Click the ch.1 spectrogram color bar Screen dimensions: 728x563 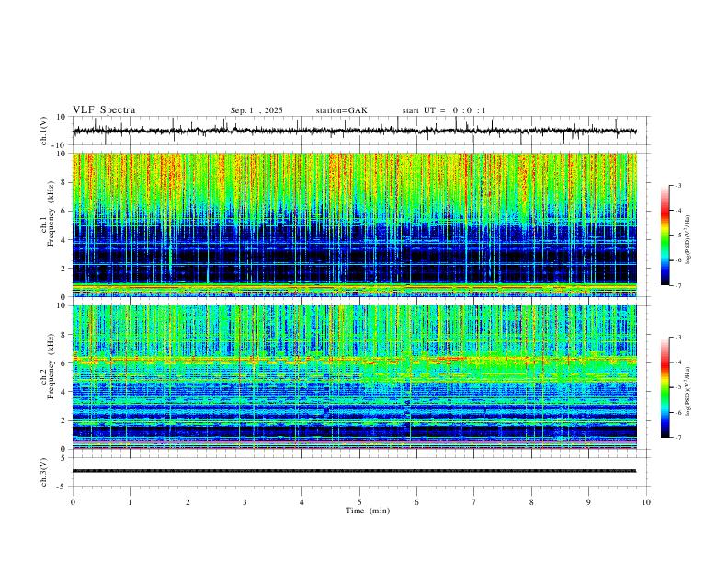pyautogui.click(x=665, y=236)
